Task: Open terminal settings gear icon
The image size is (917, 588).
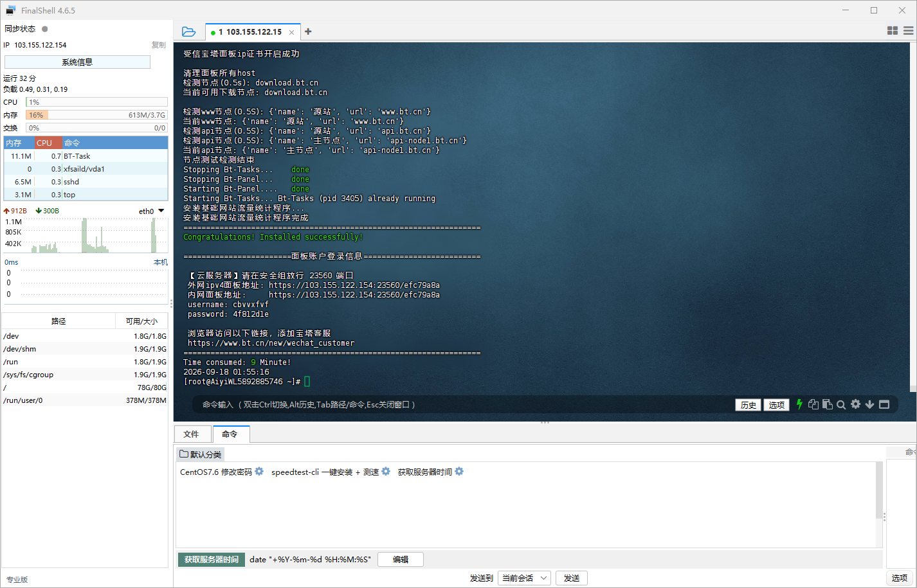Action: click(x=855, y=404)
